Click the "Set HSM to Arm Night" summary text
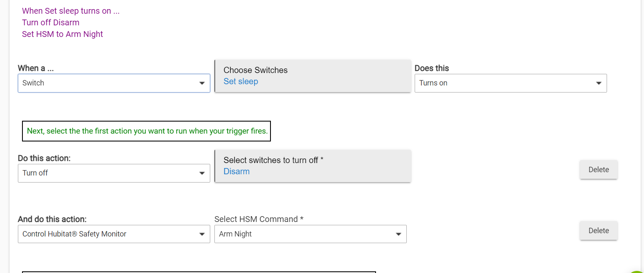The width and height of the screenshot is (644, 273). click(x=62, y=34)
